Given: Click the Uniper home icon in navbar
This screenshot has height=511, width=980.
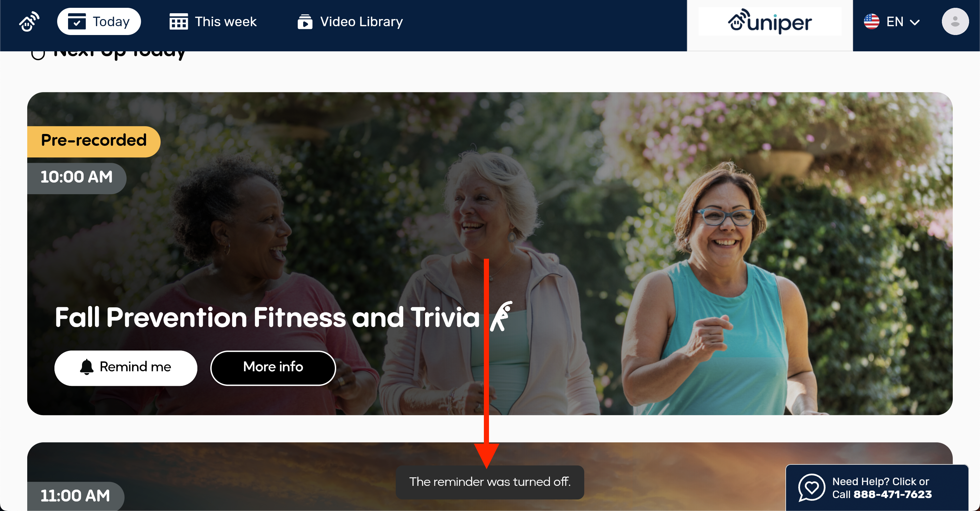Looking at the screenshot, I should [x=29, y=22].
